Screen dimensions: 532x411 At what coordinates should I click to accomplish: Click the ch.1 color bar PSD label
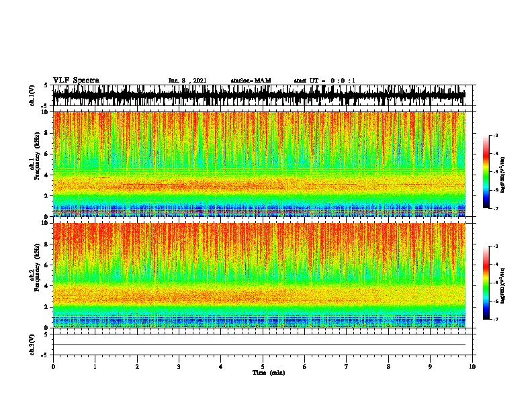click(x=502, y=175)
